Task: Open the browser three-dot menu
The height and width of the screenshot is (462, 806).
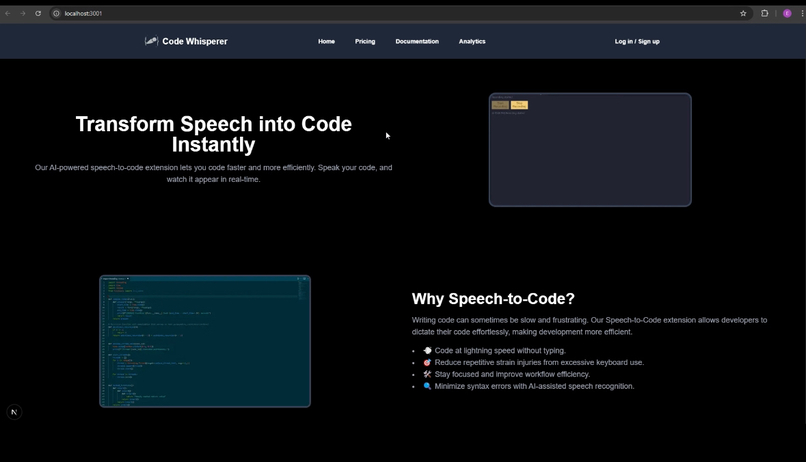Action: point(802,13)
